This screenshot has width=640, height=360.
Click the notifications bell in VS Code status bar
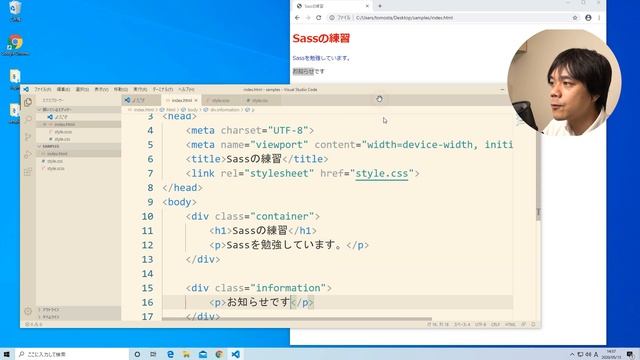pos(533,324)
